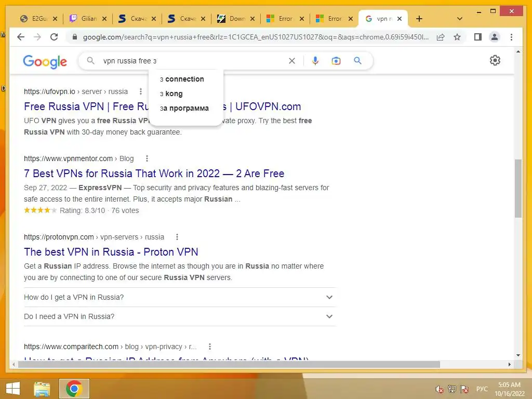Click the scroll right arrow
The image size is (532, 399).
[x=510, y=364]
